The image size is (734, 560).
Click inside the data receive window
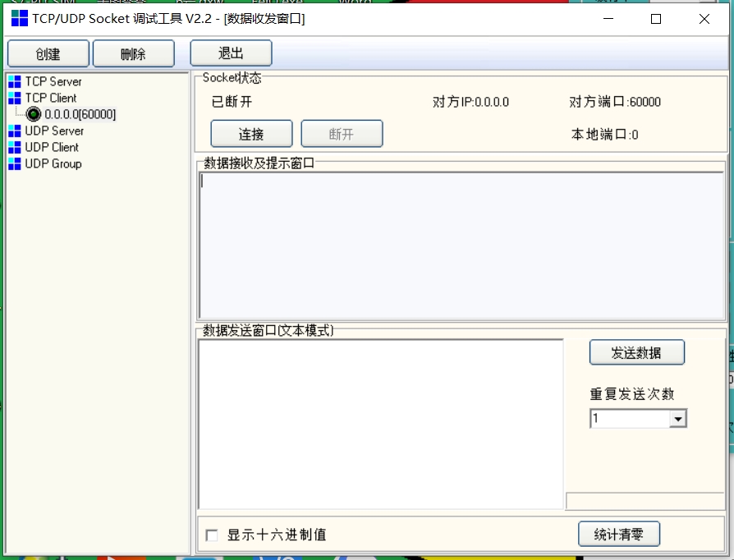coord(461,246)
